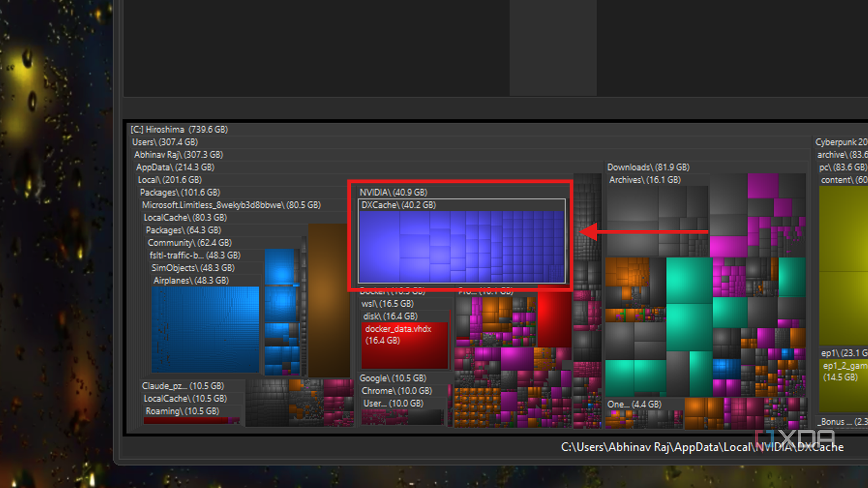Click the User... (10.0 GB) folder label
This screenshot has height=488, width=868.
[x=393, y=404]
